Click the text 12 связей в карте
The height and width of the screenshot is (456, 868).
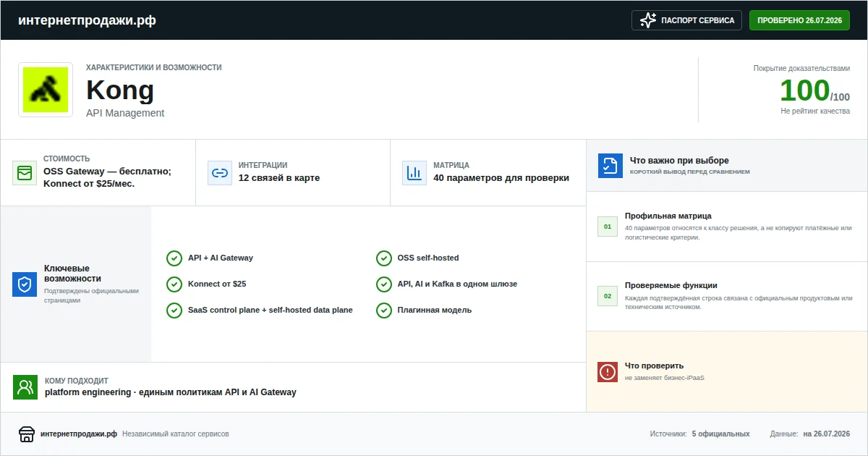click(279, 178)
